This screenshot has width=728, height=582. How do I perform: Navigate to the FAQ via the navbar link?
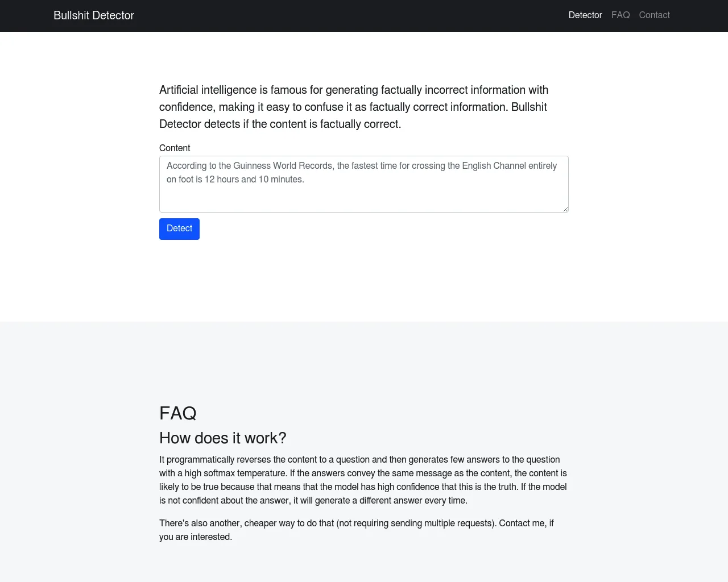[621, 15]
